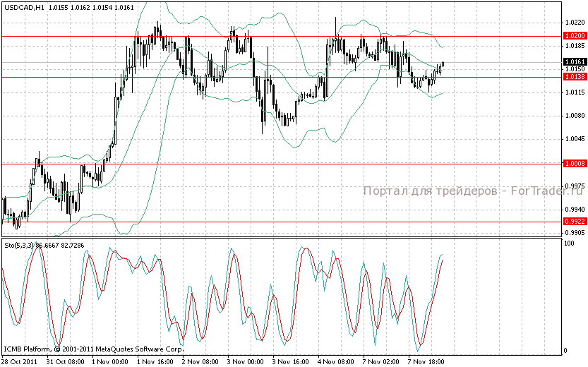This screenshot has height=367, width=588.
Task: Select the 28 Oct 2011 date label
Action: coord(19,361)
